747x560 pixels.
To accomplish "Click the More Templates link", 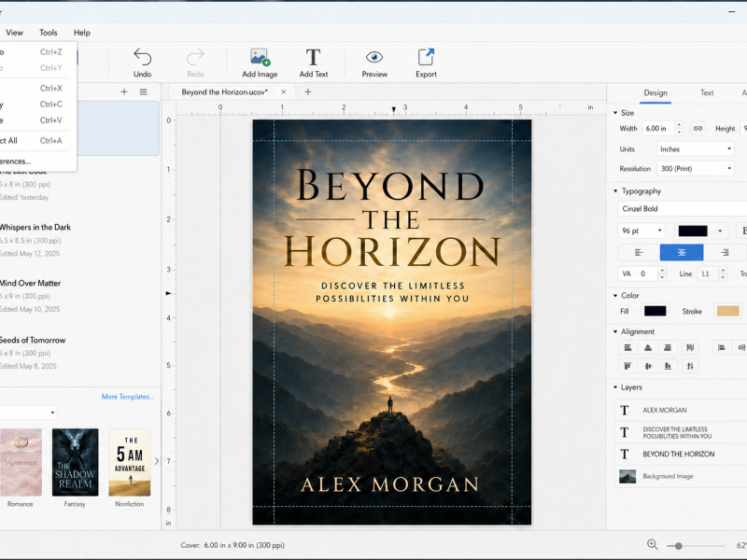I will [x=128, y=397].
